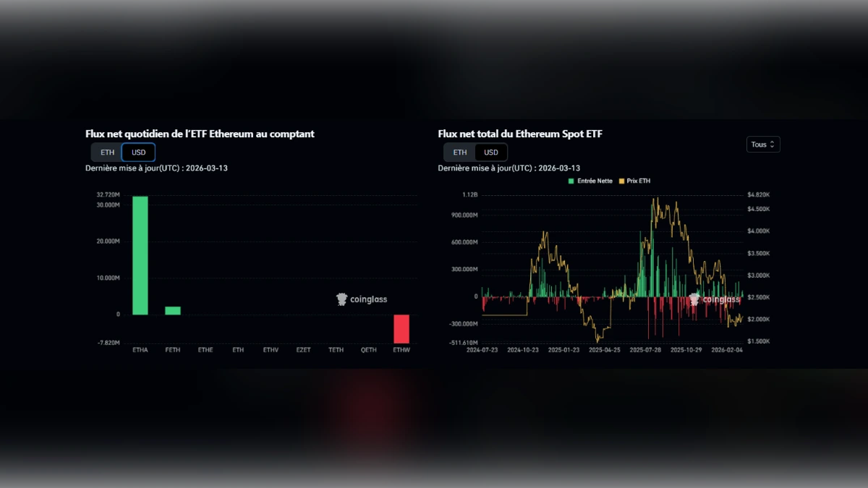
Task: Click the coinglass animal logo icon on left chart
Action: (x=341, y=299)
